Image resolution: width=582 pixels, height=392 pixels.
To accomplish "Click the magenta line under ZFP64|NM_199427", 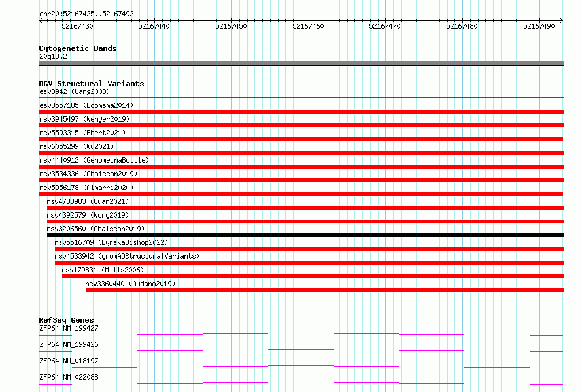I will pyautogui.click(x=301, y=334).
